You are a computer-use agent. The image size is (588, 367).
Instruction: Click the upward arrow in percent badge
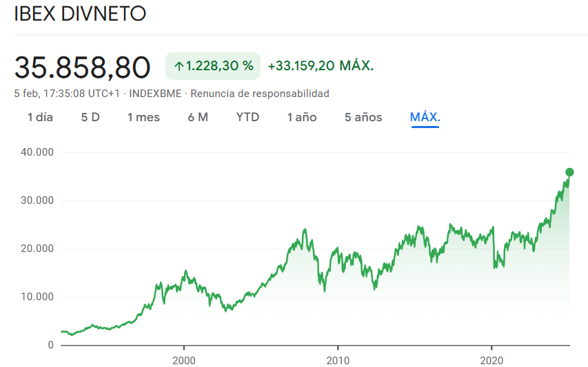point(179,66)
